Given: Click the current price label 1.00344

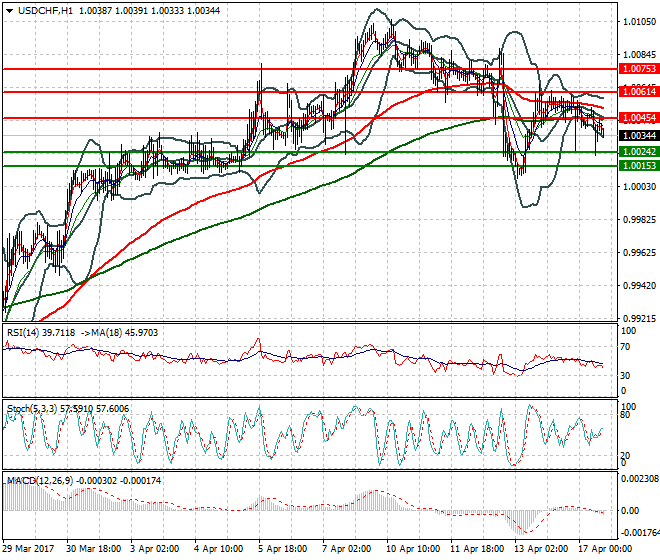Looking at the screenshot, I should (639, 136).
